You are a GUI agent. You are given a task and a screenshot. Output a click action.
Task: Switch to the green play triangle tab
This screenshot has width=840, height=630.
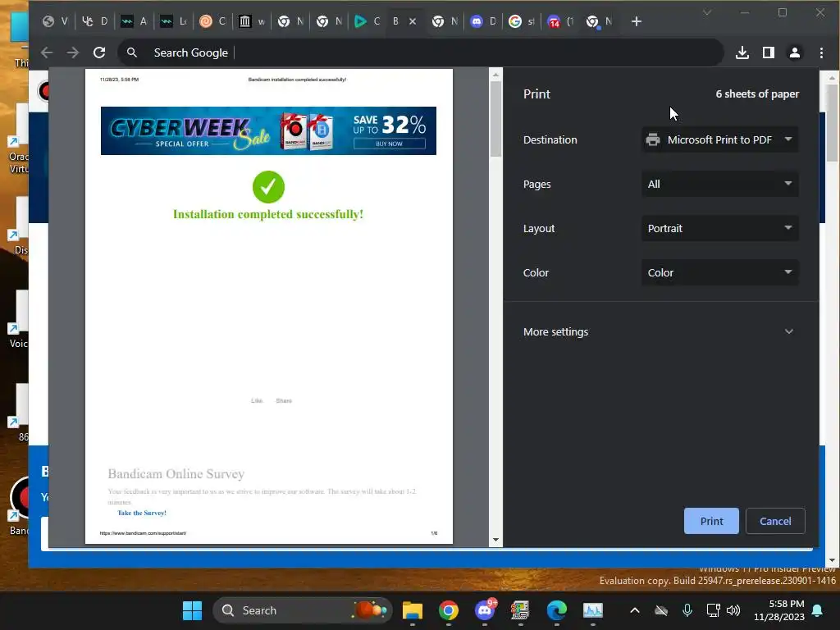coord(367,21)
